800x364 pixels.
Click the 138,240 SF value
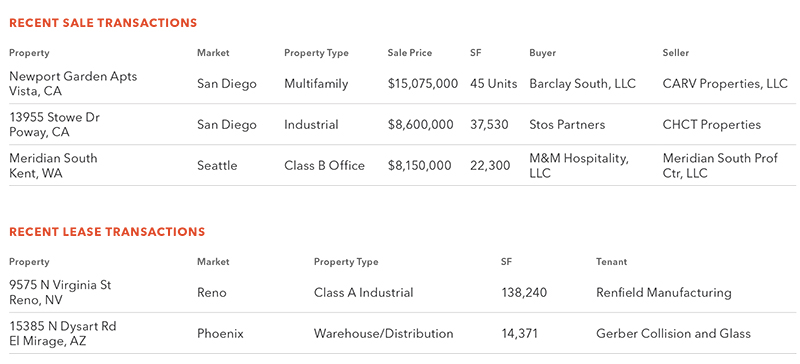click(x=524, y=293)
